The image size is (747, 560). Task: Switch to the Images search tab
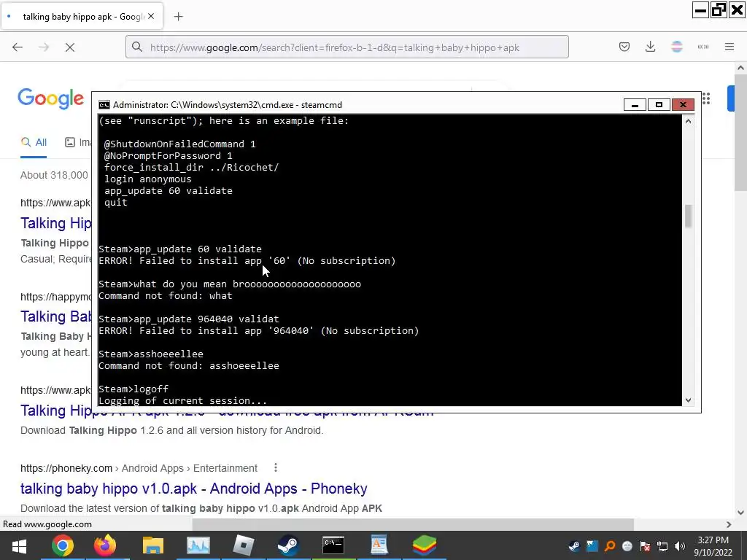[x=78, y=142]
